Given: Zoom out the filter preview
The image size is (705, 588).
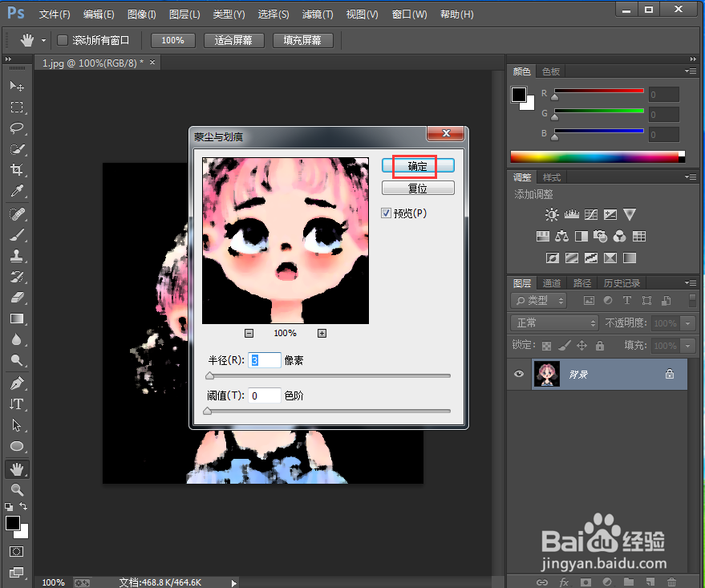Looking at the screenshot, I should (249, 333).
